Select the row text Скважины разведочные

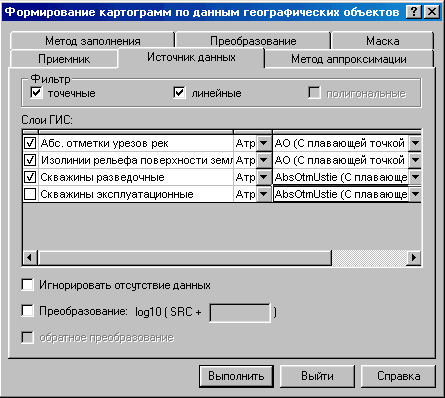[102, 177]
